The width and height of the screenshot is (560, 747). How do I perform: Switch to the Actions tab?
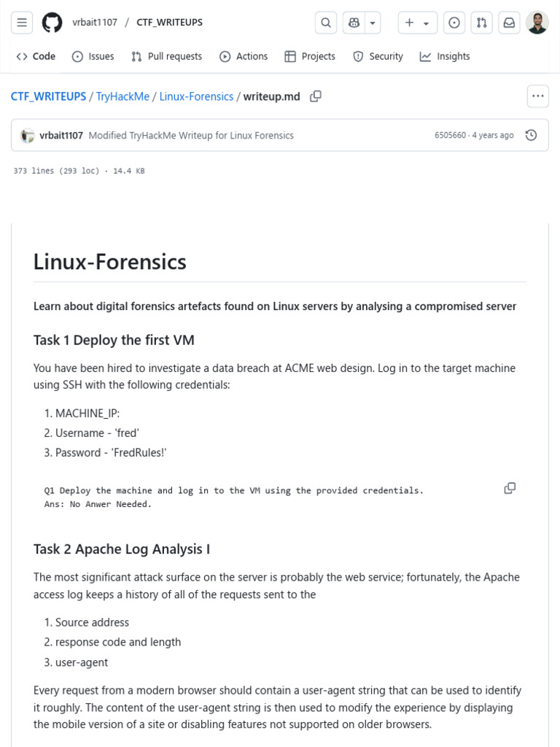[244, 56]
